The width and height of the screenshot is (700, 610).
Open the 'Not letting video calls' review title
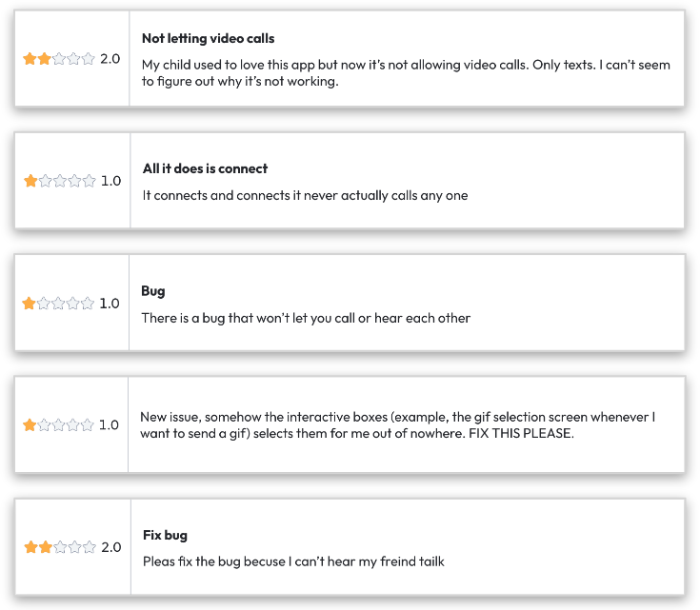tap(208, 39)
